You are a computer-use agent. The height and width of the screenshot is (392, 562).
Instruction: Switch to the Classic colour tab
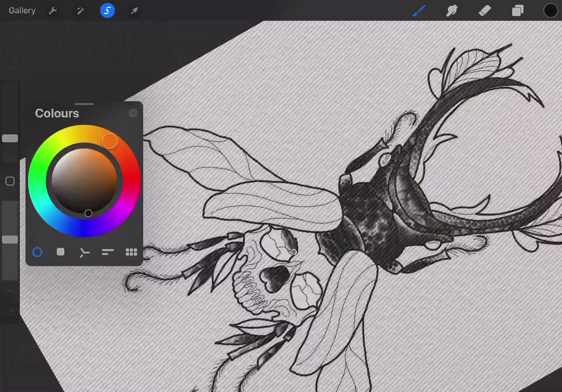tap(60, 252)
